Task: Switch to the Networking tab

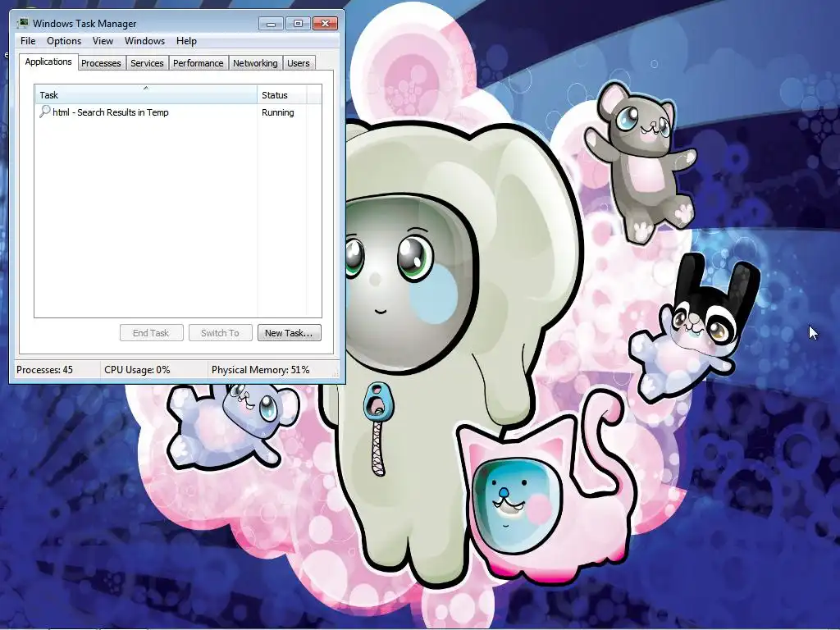Action: coord(255,63)
